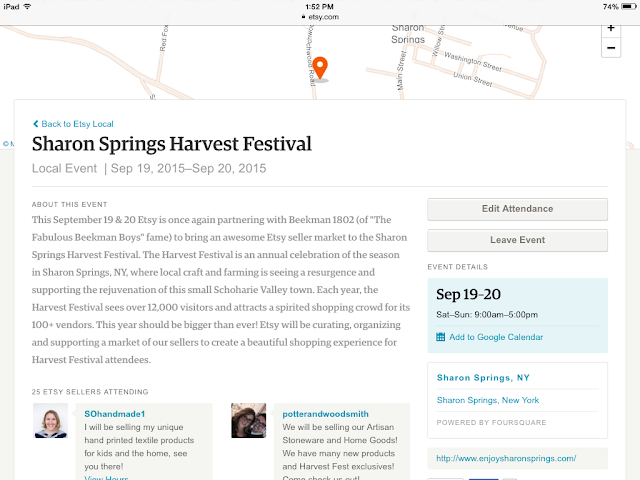Select potterandwoodsmith profile photo
The height and width of the screenshot is (480, 640).
(249, 420)
